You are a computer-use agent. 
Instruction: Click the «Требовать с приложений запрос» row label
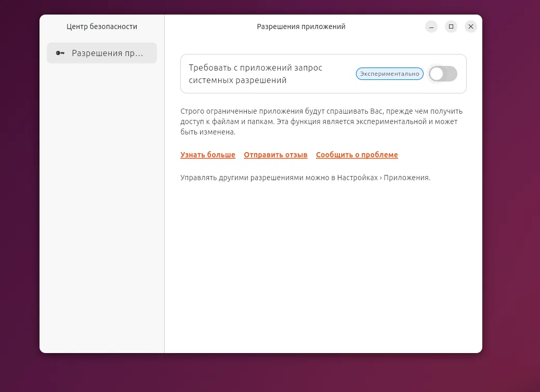pyautogui.click(x=256, y=74)
